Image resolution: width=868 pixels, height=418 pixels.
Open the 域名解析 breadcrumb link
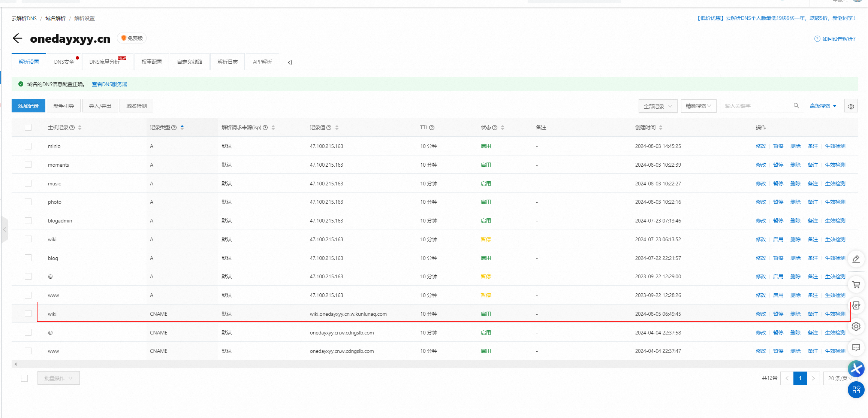point(55,18)
